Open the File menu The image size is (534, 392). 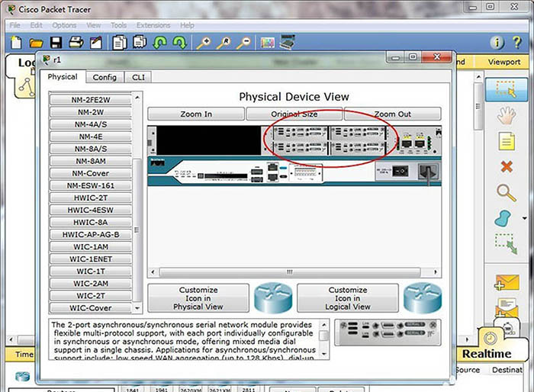(x=14, y=25)
